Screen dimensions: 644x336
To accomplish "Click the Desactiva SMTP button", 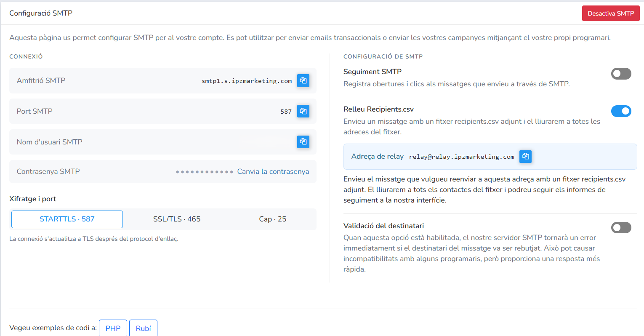I will 611,13.
